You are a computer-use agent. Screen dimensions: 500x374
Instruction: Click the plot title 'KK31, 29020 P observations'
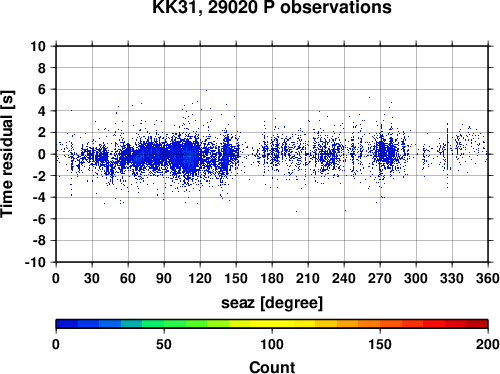pos(272,7)
